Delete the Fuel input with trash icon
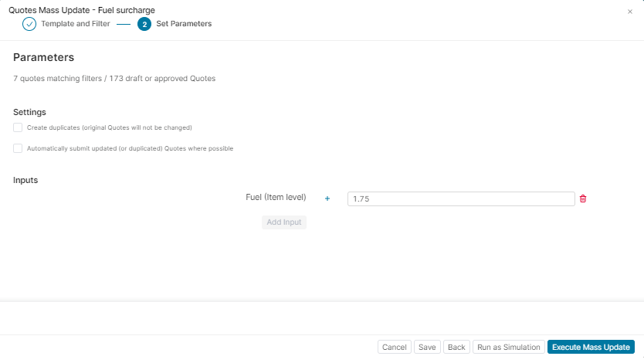This screenshot has height=363, width=644. 583,198
